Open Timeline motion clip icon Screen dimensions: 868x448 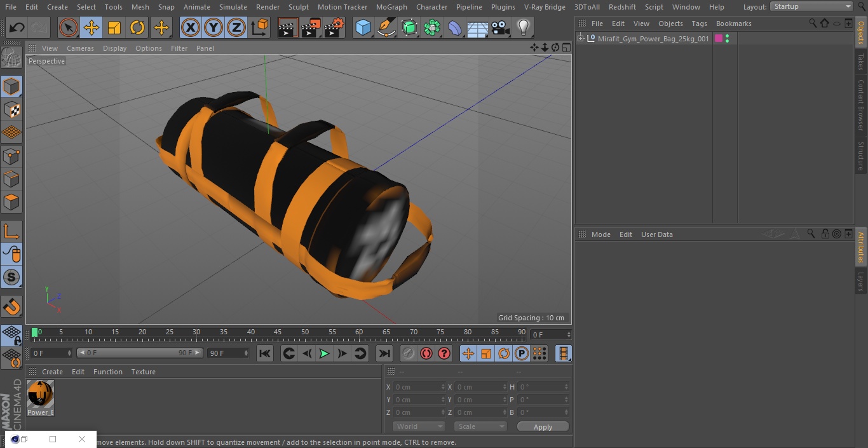pos(563,353)
